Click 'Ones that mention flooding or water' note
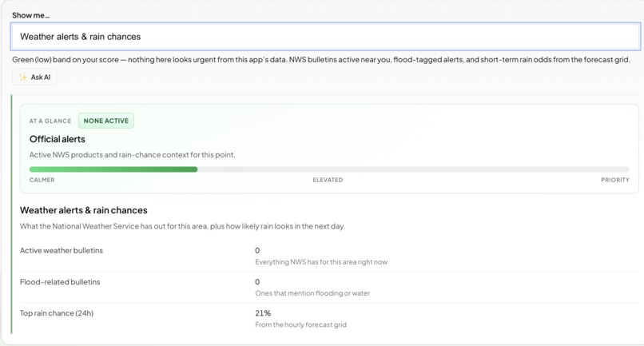The image size is (644, 346). coord(312,293)
